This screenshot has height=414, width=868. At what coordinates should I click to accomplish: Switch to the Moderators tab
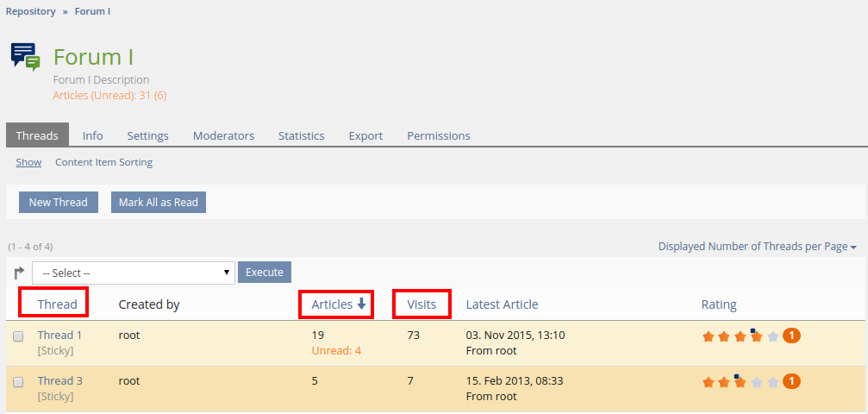(x=223, y=135)
